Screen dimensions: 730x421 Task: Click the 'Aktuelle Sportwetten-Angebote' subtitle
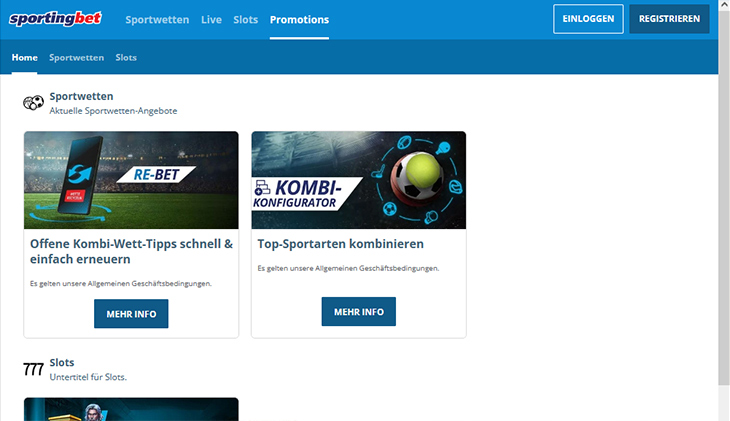[x=113, y=111]
